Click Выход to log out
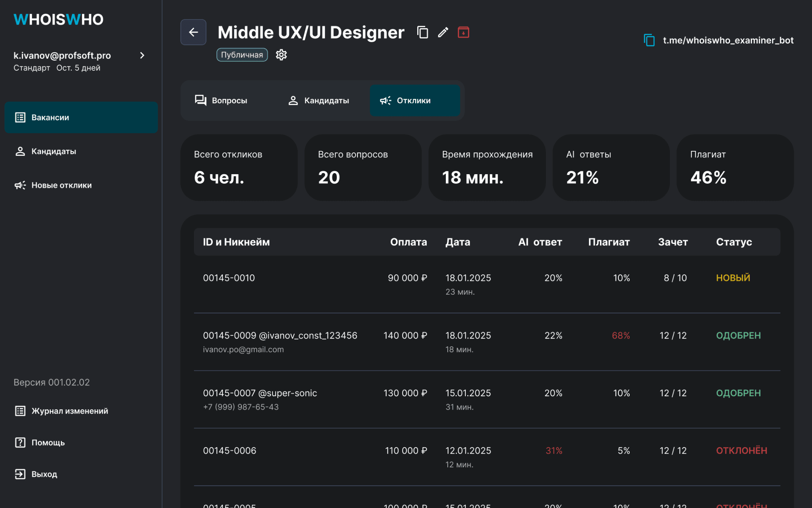Viewport: 812px width, 508px height. coord(36,474)
